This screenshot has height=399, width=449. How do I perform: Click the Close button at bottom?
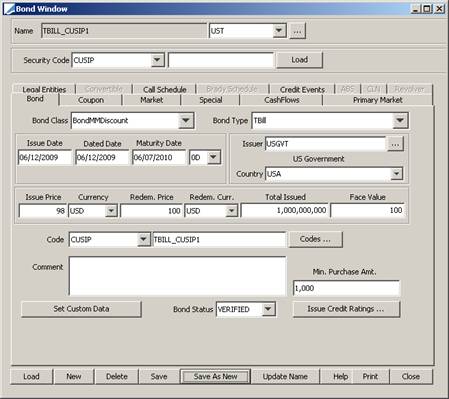[x=411, y=376]
